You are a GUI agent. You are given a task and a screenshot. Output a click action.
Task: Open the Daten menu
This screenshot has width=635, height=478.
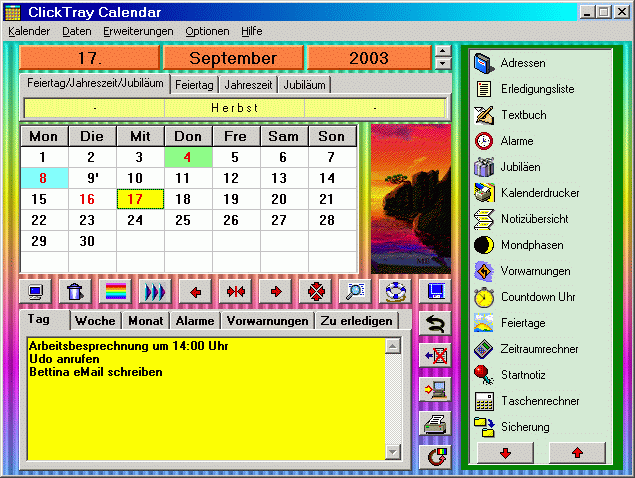point(77,31)
